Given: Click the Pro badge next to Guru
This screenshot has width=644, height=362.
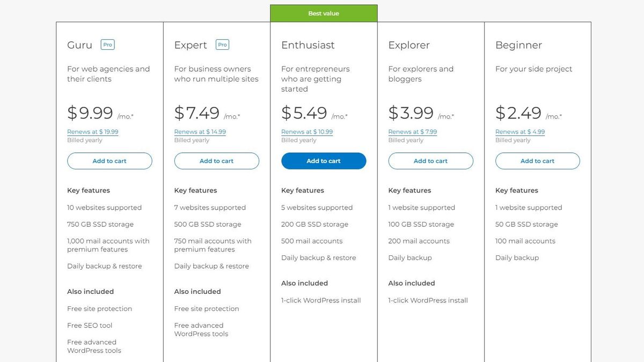Looking at the screenshot, I should click(107, 45).
